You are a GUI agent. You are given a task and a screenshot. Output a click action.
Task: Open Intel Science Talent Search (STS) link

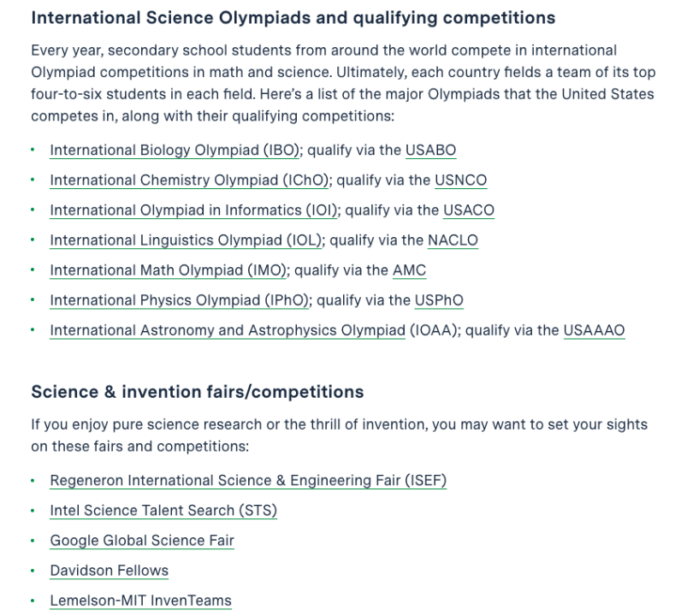[163, 511]
